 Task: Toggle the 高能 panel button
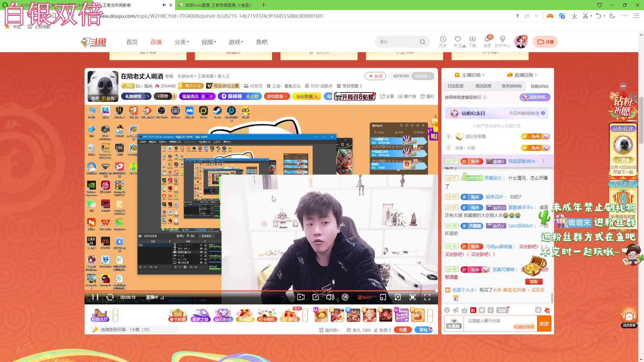502,310
